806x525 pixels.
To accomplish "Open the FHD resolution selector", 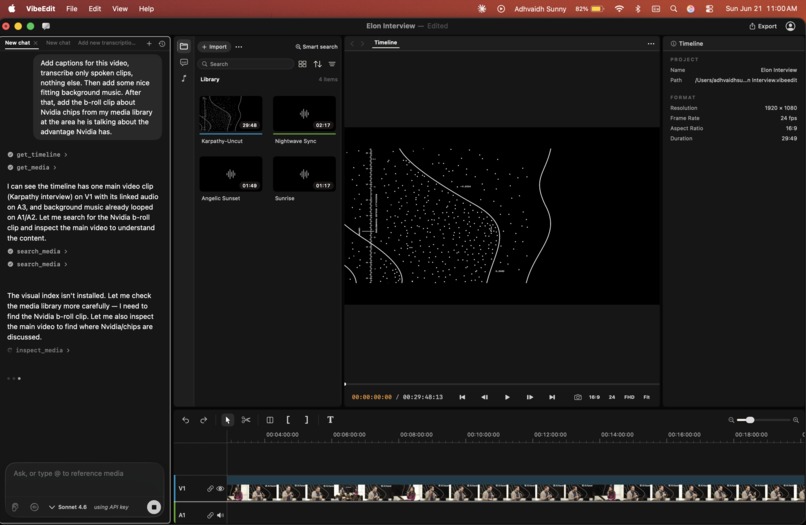I will pos(629,397).
